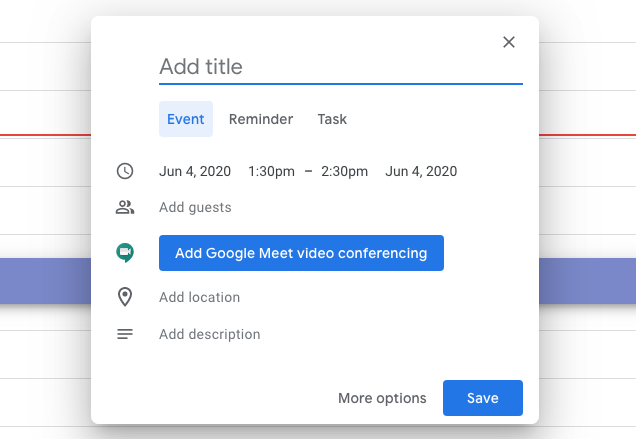Save the event
Screen dimensions: 636x439
[x=483, y=398]
